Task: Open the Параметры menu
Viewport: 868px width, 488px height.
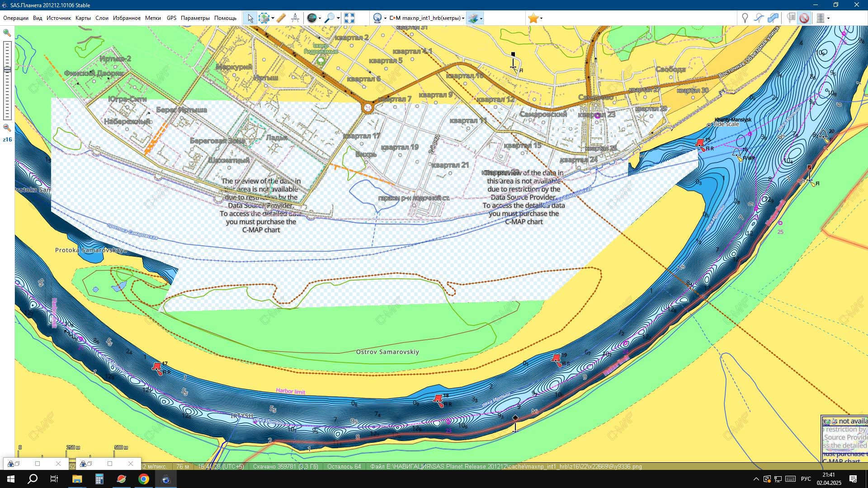Action: [x=195, y=18]
